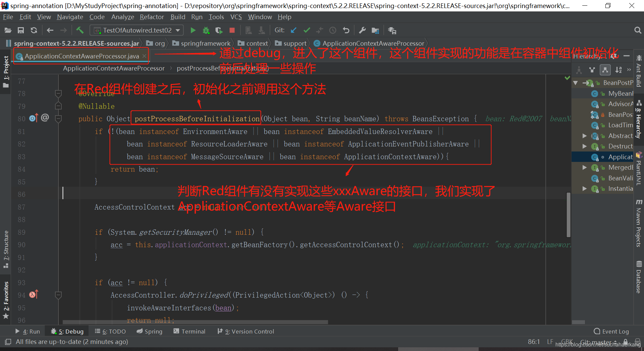Toggle the 1: Project tool window
The width and height of the screenshot is (644, 351).
coord(6,72)
